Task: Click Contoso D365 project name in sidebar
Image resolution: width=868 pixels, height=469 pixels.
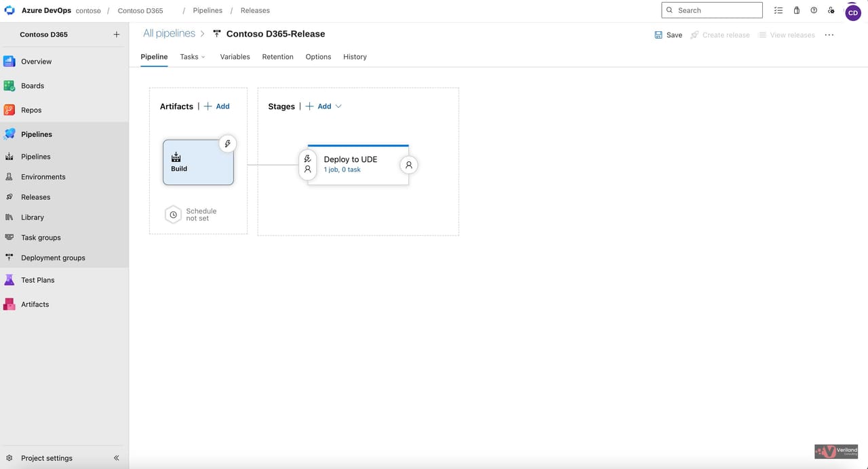Action: [x=43, y=35]
